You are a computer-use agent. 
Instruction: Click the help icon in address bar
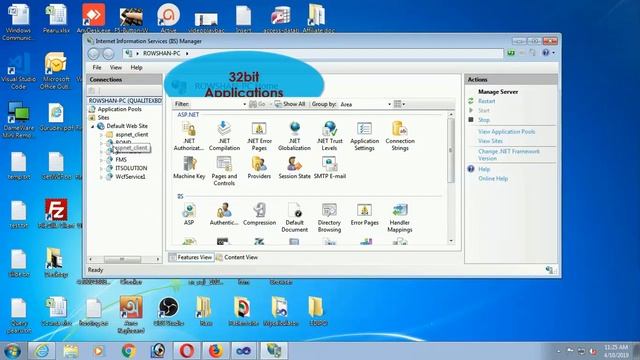546,53
